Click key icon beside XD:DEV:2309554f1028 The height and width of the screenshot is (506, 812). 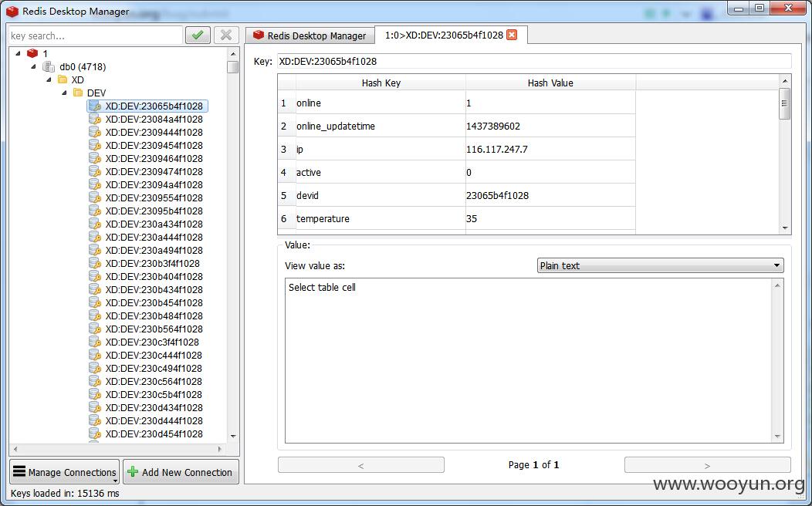(95, 197)
